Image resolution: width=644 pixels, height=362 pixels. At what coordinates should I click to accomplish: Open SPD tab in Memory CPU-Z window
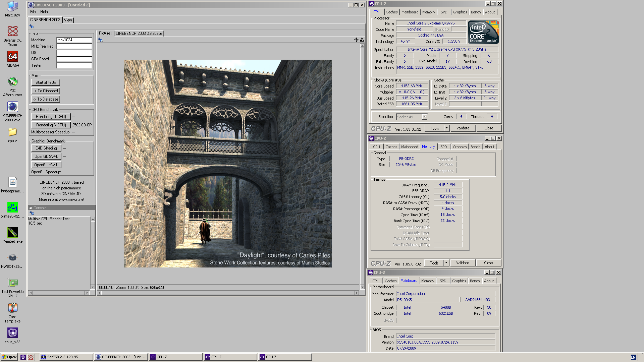443,147
